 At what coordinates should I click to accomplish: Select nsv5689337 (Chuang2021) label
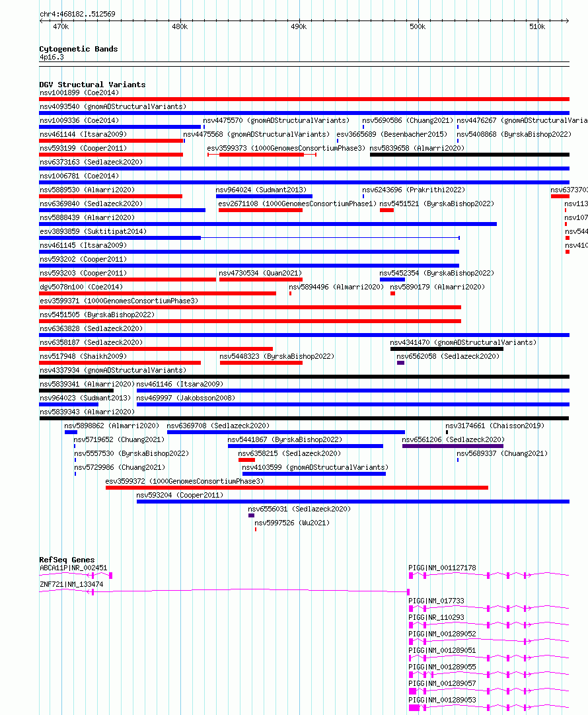[502, 454]
